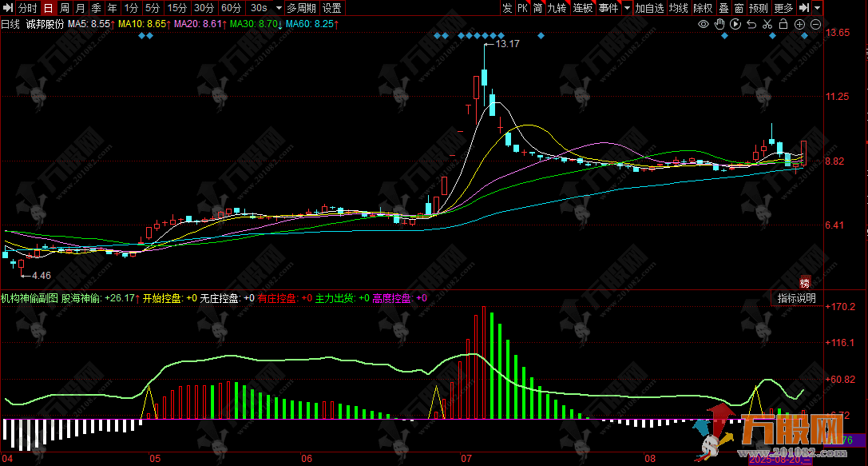Click the red 榜 badge icon on the chart
This screenshot has height=466, width=868.
click(805, 282)
